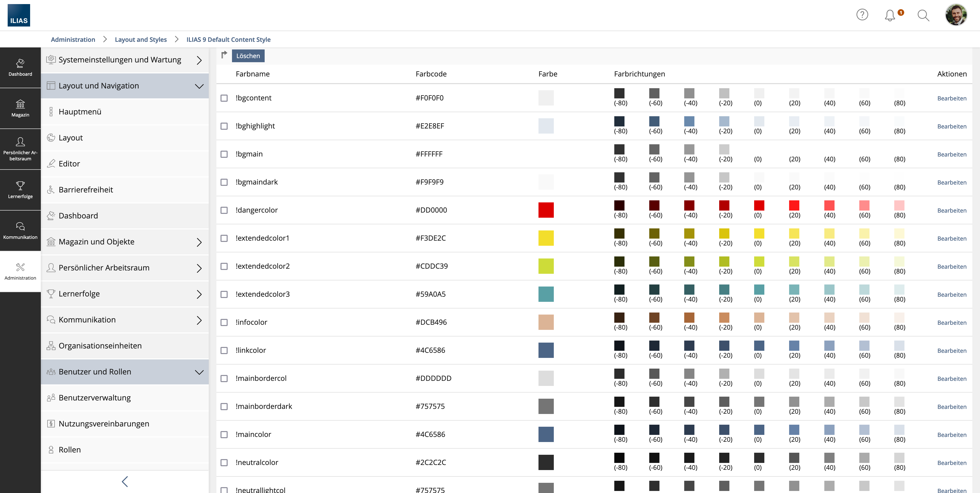Open the help icon in top bar
The width and height of the screenshot is (980, 493).
[x=862, y=15]
